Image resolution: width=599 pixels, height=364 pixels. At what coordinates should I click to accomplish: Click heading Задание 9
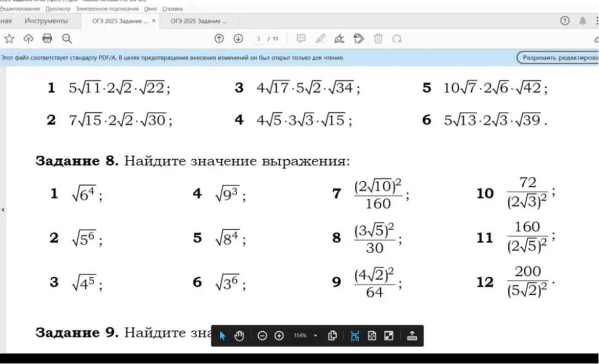tap(77, 332)
